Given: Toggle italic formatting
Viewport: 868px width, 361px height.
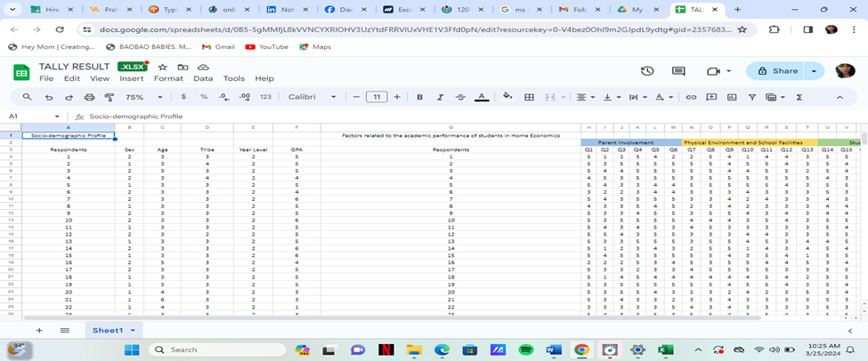Looking at the screenshot, I should pyautogui.click(x=440, y=97).
